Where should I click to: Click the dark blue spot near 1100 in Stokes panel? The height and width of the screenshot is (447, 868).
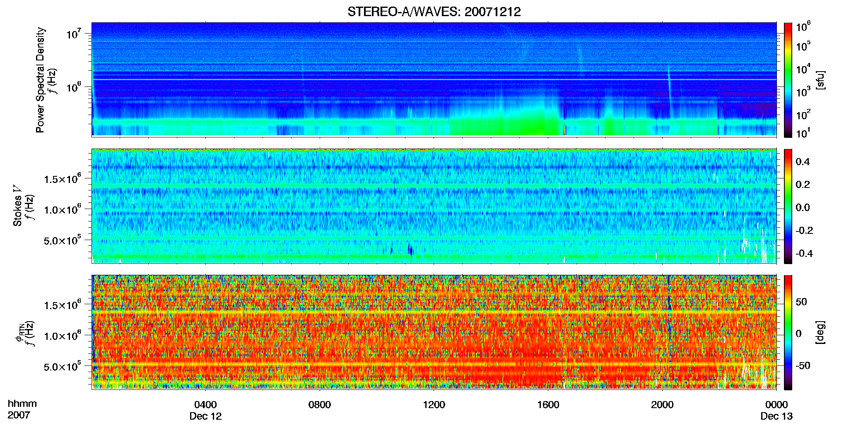(410, 250)
